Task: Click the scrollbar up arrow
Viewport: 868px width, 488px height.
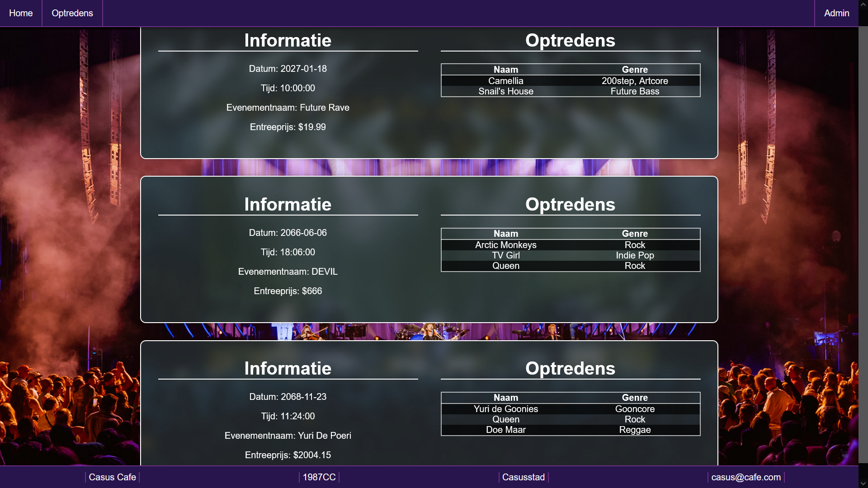Action: pos(863,5)
